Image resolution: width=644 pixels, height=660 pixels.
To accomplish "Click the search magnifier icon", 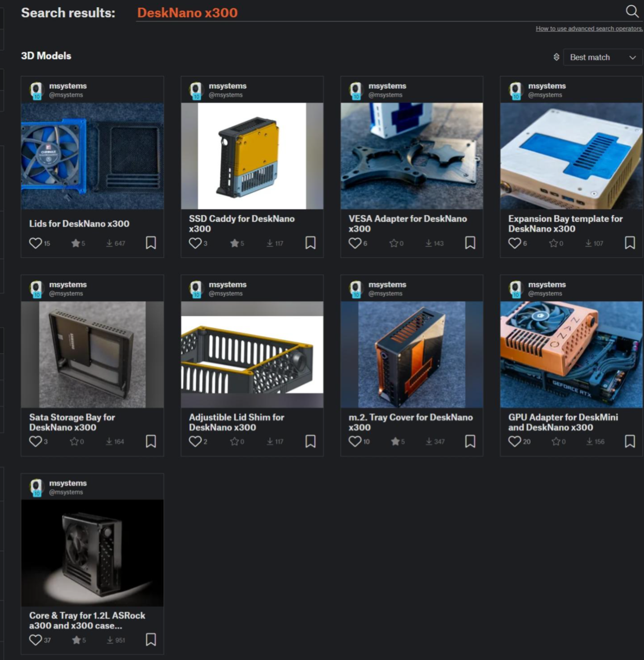I will click(x=631, y=11).
